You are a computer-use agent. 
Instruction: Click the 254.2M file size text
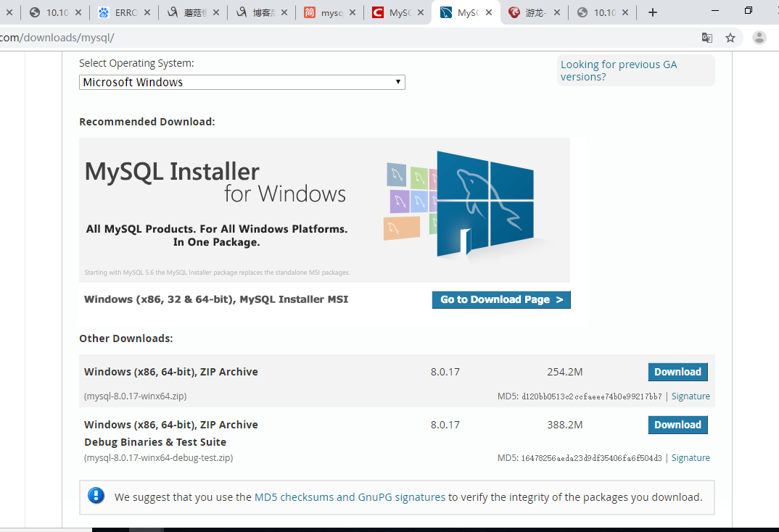(x=565, y=373)
